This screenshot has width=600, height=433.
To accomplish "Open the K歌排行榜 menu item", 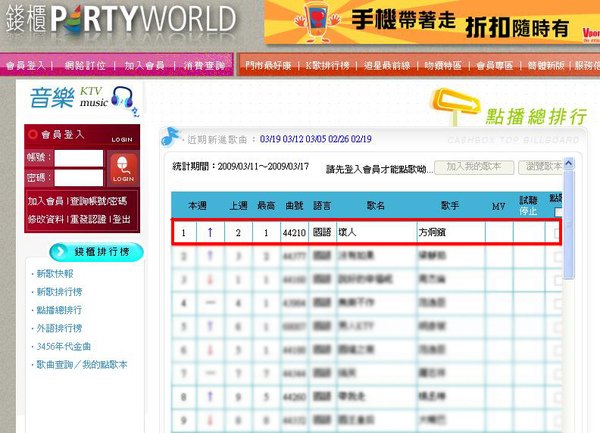I will [x=327, y=65].
